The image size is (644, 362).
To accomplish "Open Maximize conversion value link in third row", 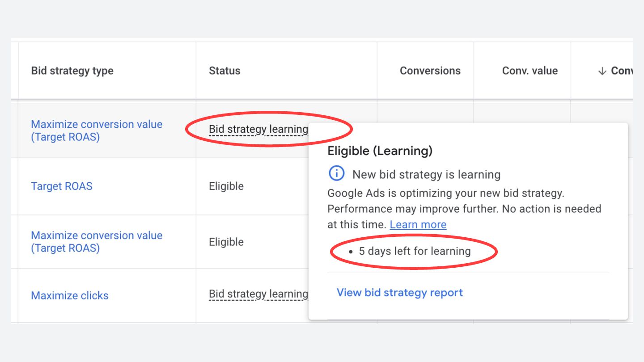I will [97, 242].
